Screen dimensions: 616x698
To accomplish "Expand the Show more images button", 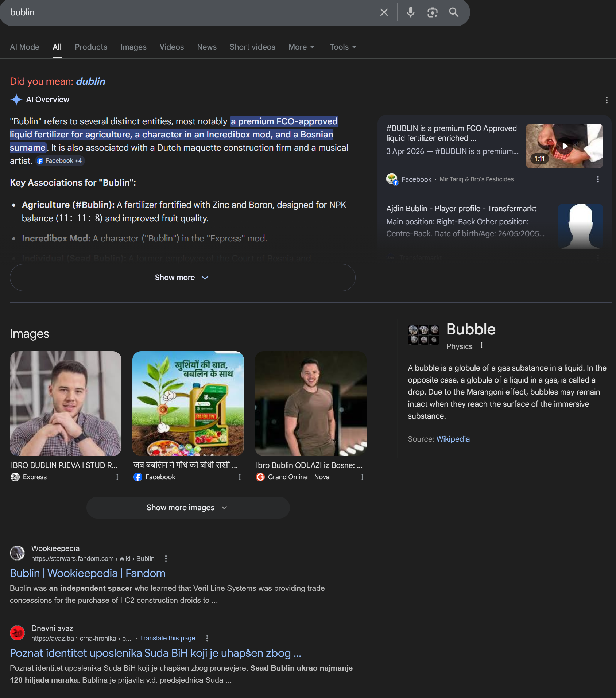I will pyautogui.click(x=188, y=508).
